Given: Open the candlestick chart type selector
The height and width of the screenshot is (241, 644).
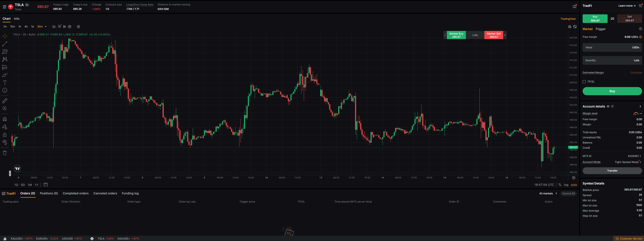Looking at the screenshot, I should 64,26.
